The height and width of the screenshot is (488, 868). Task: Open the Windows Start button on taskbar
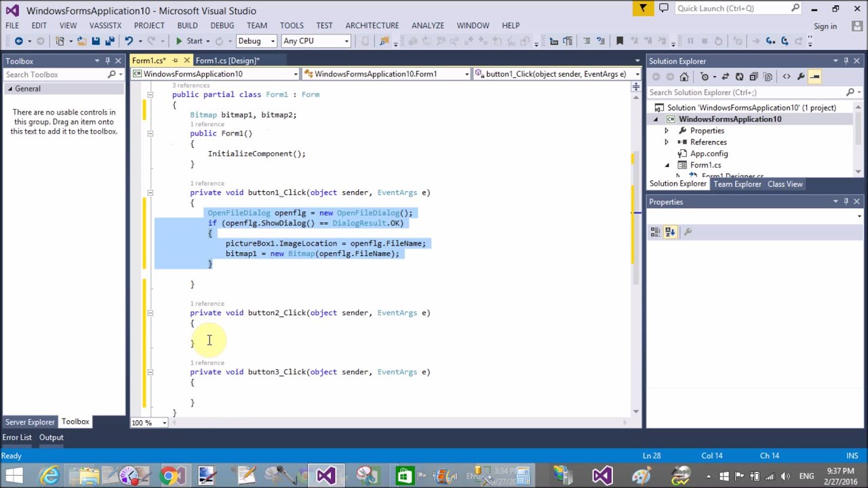pyautogui.click(x=14, y=476)
